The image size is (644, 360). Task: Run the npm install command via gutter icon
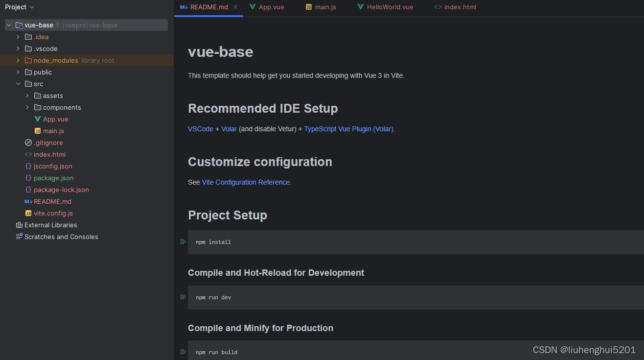point(183,241)
